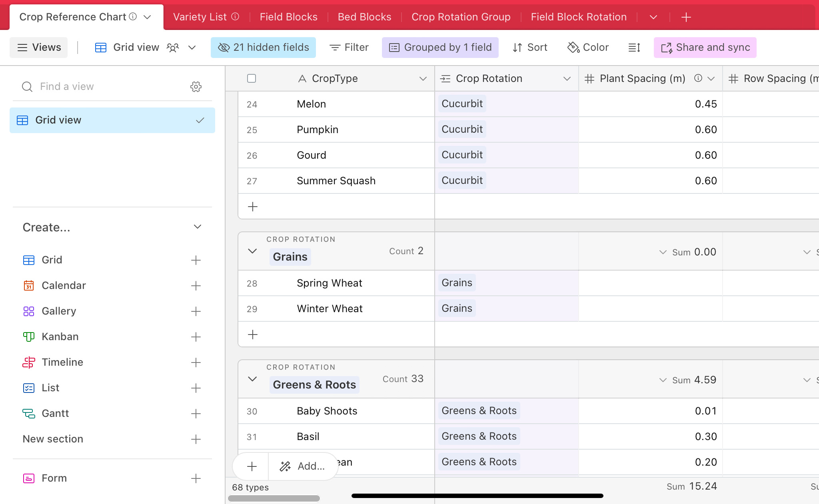Add a new Form view
The image size is (819, 504).
[196, 478]
